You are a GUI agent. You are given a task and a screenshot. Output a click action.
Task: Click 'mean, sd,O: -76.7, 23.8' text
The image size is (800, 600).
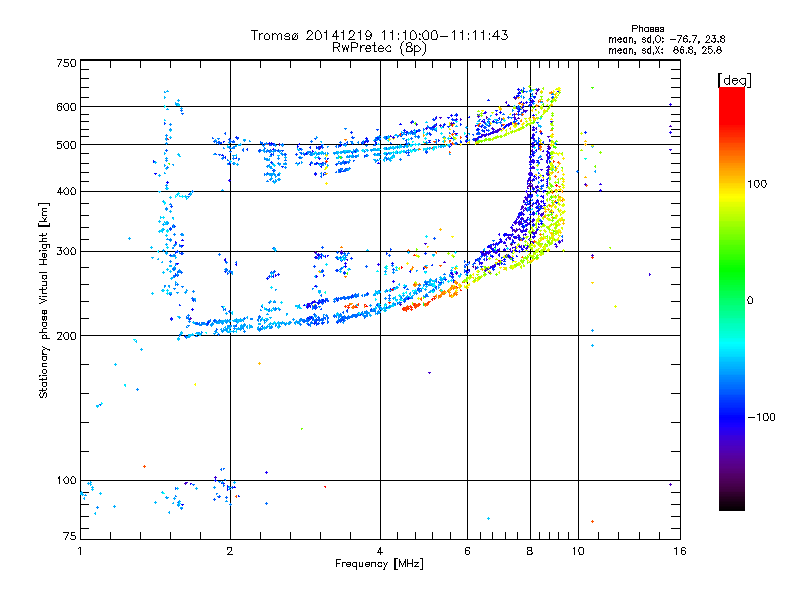pos(666,39)
